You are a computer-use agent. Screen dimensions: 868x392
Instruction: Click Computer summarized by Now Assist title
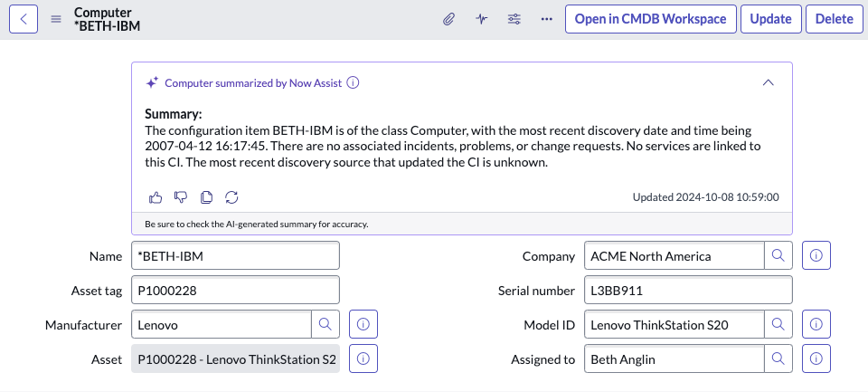click(253, 83)
